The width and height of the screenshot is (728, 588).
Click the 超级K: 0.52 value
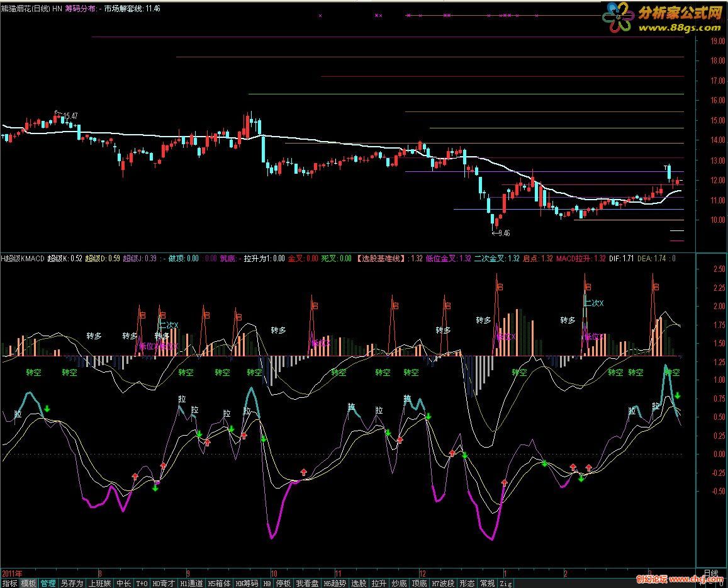(65, 258)
